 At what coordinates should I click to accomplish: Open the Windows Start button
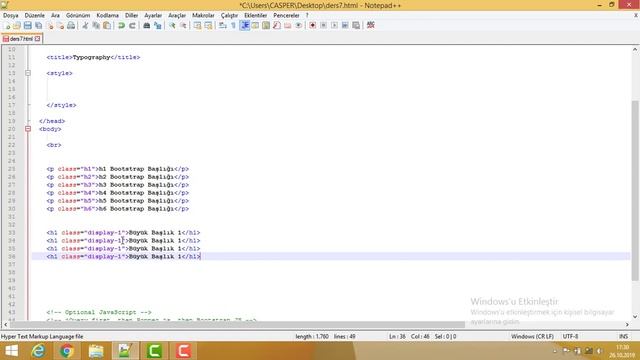11,351
